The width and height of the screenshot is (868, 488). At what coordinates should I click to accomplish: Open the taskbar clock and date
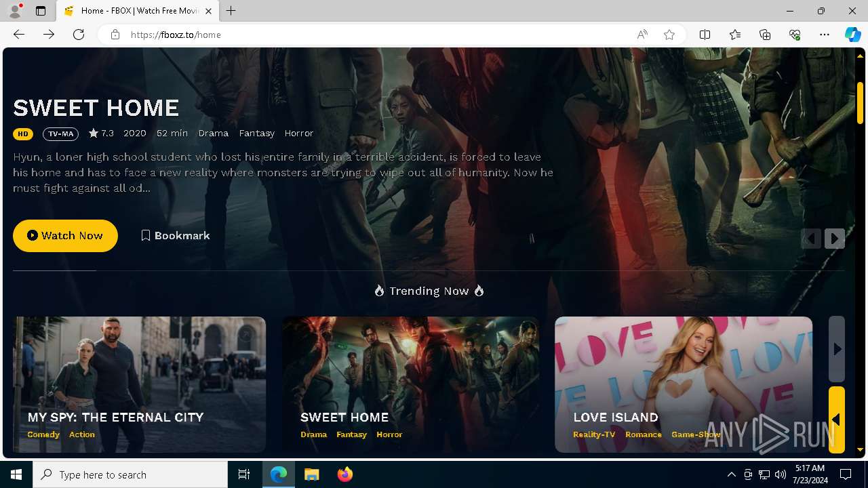tap(810, 474)
